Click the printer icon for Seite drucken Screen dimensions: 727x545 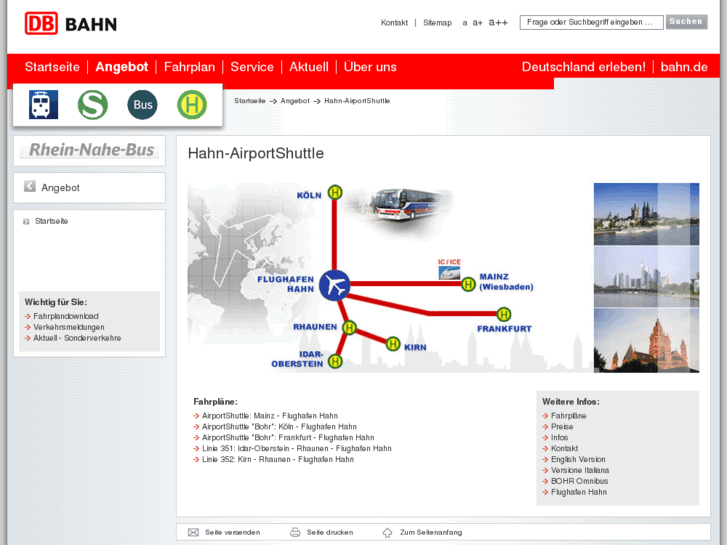[x=295, y=532]
